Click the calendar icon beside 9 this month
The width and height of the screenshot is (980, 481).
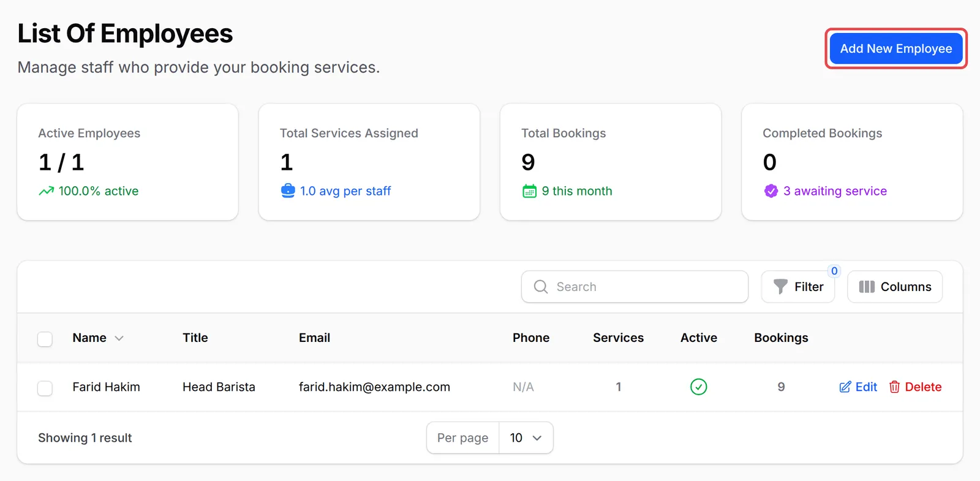(x=529, y=191)
